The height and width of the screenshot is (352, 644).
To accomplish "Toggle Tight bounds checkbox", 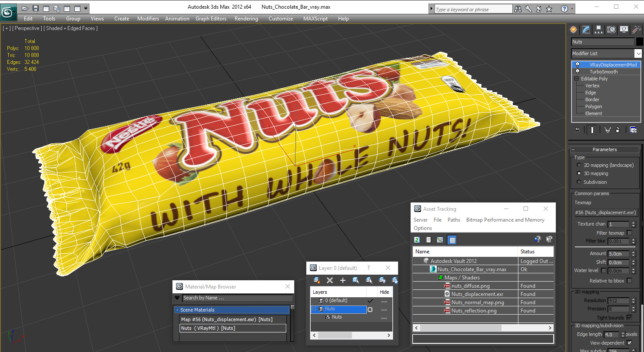I will (629, 318).
